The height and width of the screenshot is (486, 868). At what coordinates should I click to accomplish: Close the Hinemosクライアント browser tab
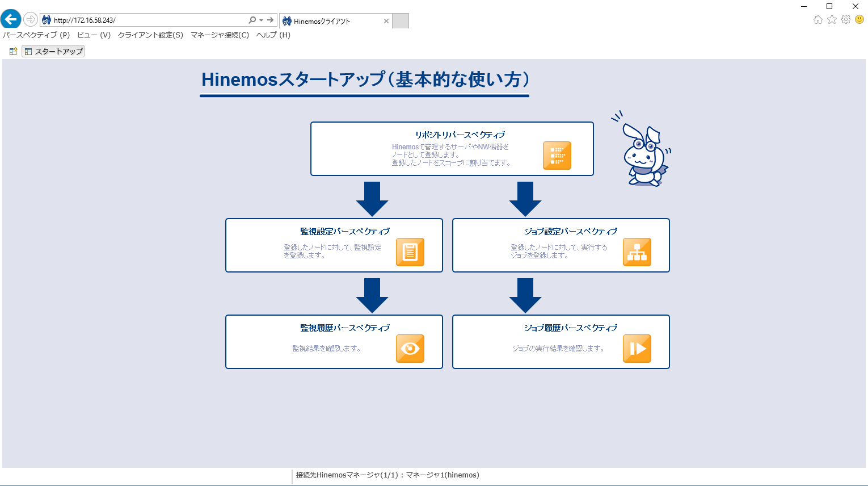coord(386,21)
